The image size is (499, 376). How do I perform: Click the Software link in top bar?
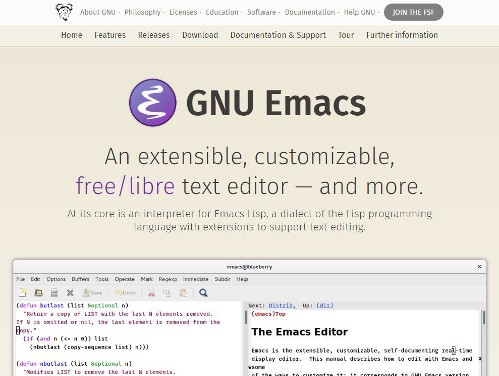coord(261,12)
